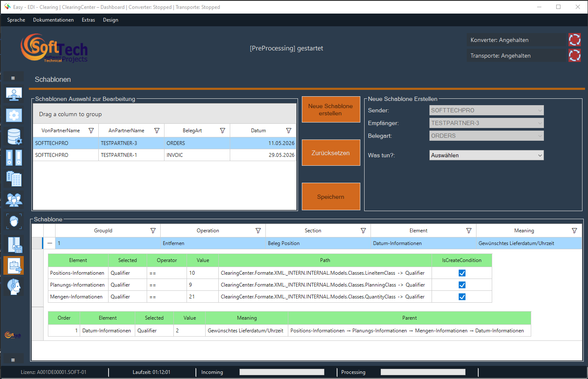Click the 'Beleg Position' Section cell

pyautogui.click(x=318, y=243)
